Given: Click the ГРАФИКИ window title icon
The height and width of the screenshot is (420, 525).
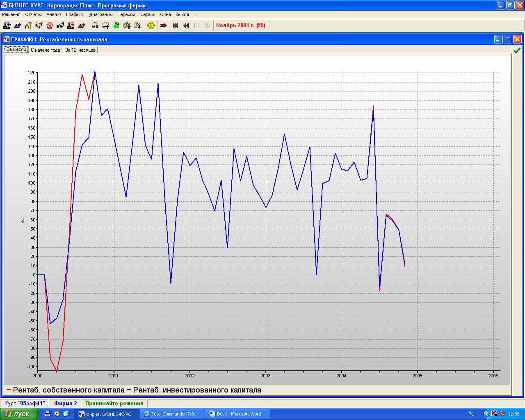Looking at the screenshot, I should tap(7, 39).
